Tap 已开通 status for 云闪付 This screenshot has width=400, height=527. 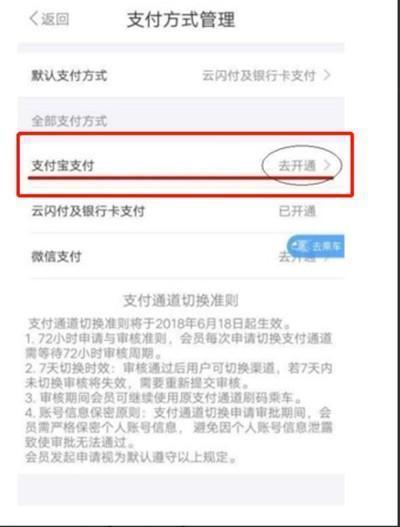[x=297, y=211]
